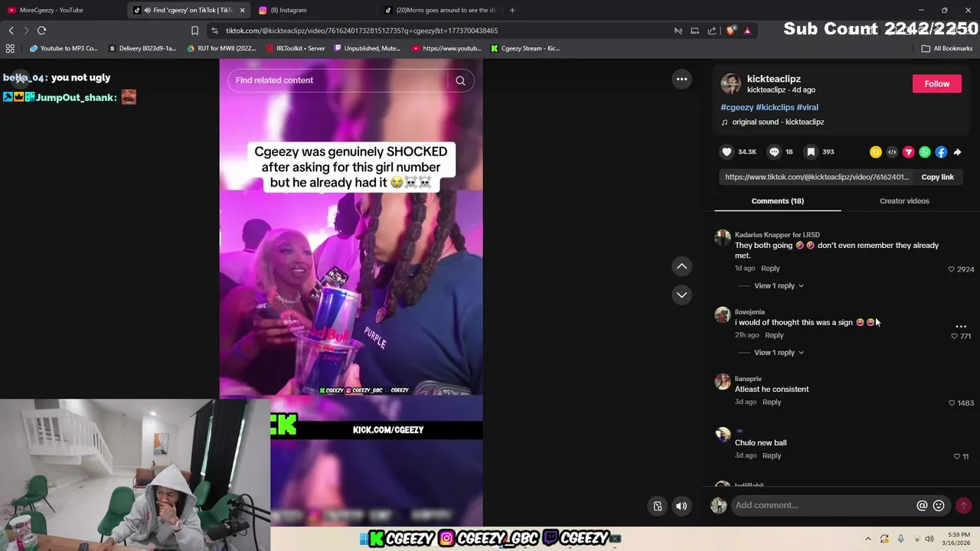Close the current TikTok tab
The height and width of the screenshot is (551, 980).
click(x=242, y=10)
